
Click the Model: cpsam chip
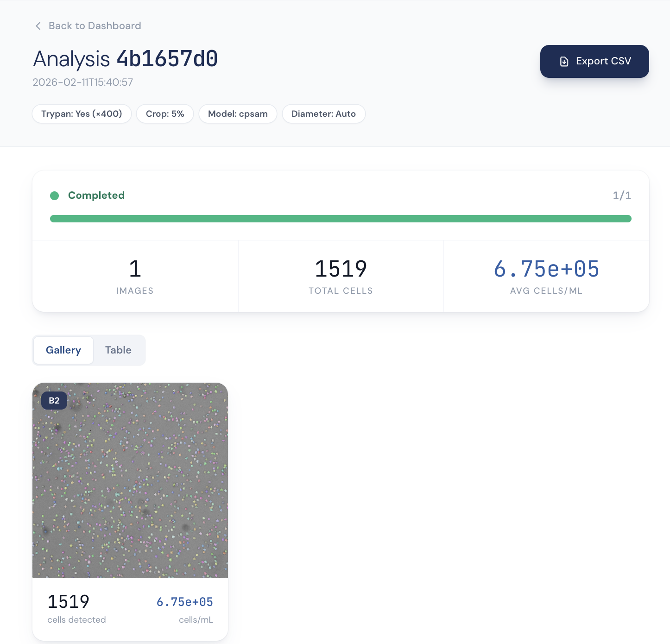238,114
